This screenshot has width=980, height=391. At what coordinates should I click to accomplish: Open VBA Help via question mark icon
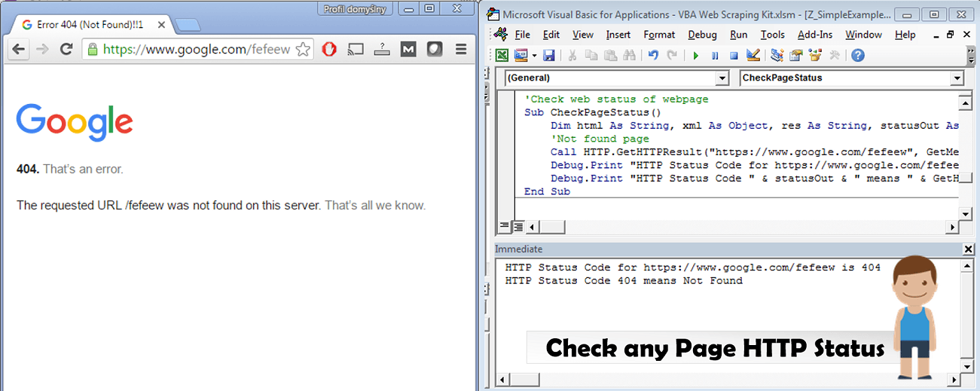(857, 55)
